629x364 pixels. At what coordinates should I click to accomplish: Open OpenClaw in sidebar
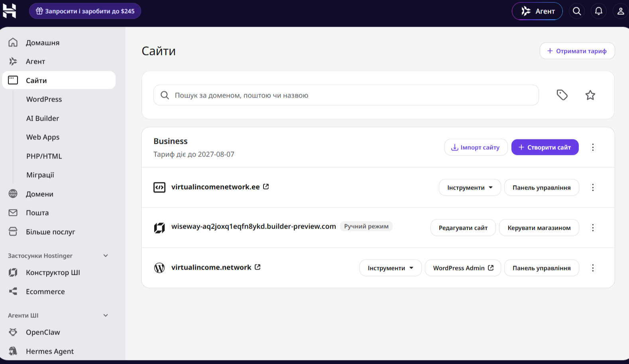point(59,332)
